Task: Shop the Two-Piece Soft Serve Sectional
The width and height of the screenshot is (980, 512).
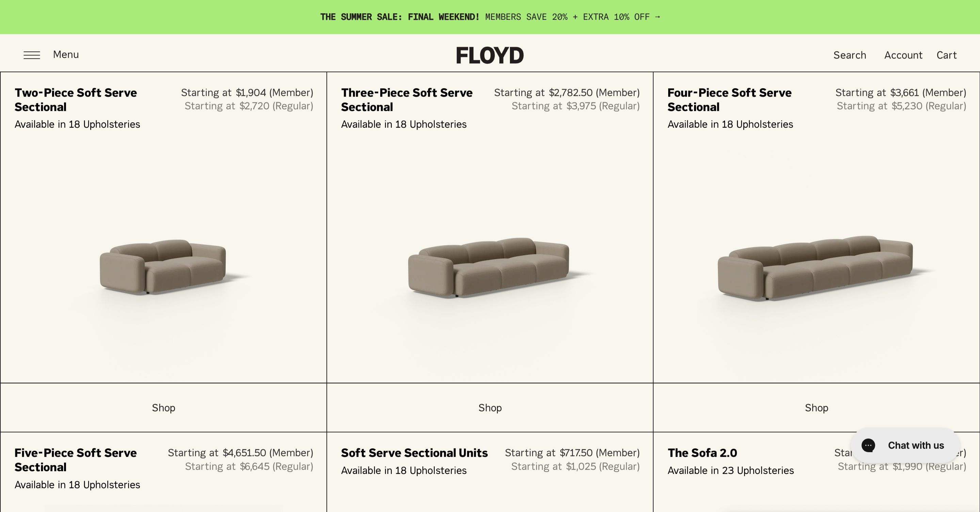Action: point(164,407)
